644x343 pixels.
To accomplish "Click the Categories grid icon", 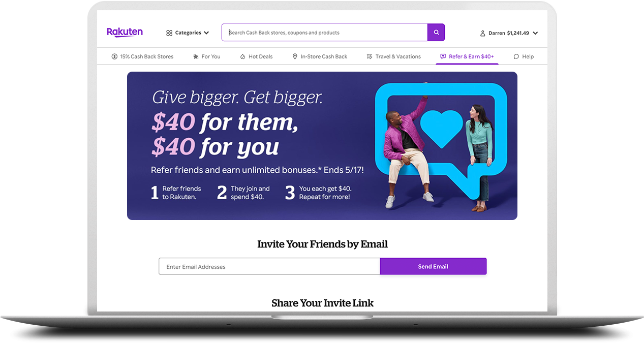I will point(169,33).
